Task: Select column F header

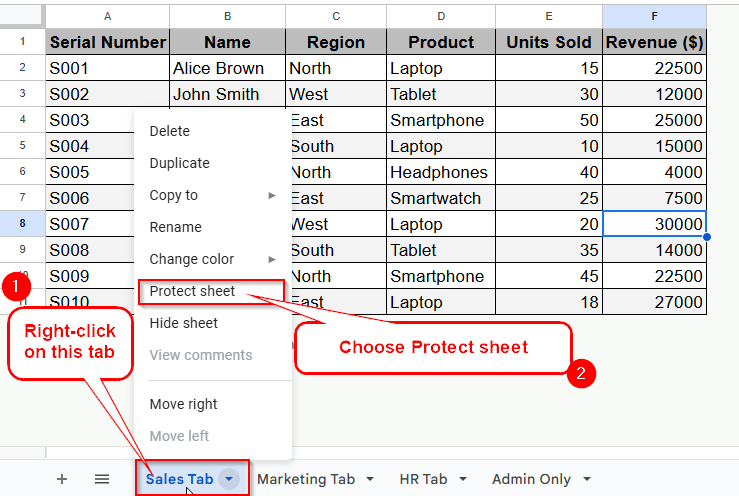Action: coord(654,17)
